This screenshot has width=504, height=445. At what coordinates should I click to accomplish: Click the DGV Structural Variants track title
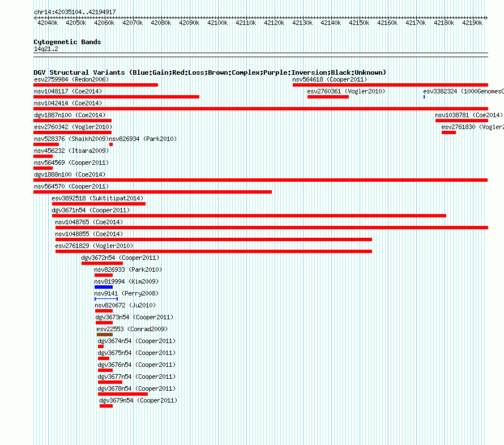point(210,72)
